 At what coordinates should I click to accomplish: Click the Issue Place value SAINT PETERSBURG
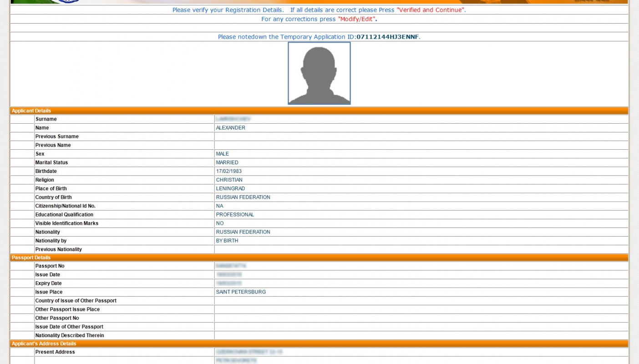pyautogui.click(x=241, y=292)
